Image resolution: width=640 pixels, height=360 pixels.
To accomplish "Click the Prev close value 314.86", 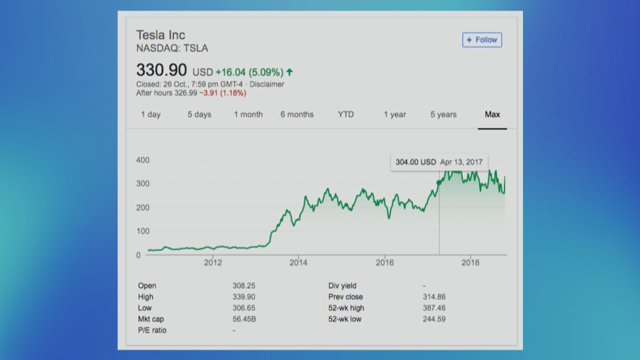I will tap(434, 297).
